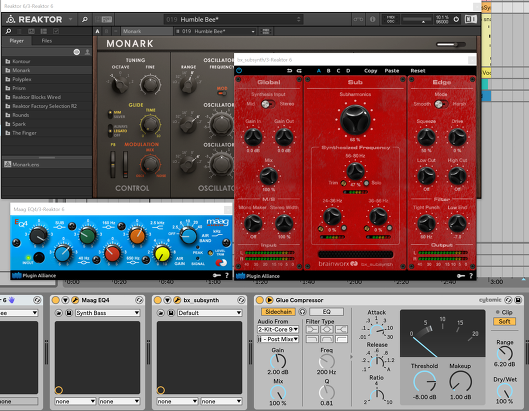The width and height of the screenshot is (529, 411).
Task: Click Copy in bx_subsynth toolbar
Action: (370, 71)
